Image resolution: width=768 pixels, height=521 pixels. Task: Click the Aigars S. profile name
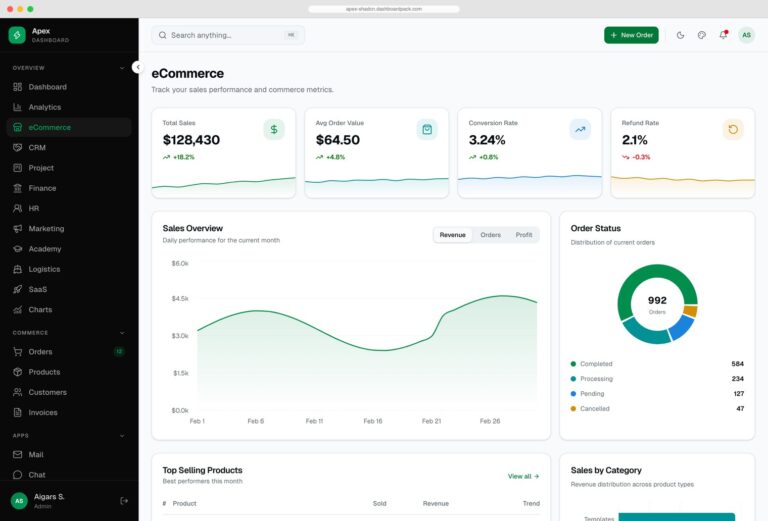49,497
